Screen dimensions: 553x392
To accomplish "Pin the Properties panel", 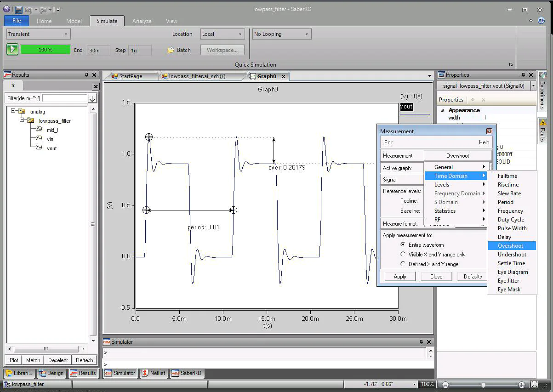I will [523, 75].
